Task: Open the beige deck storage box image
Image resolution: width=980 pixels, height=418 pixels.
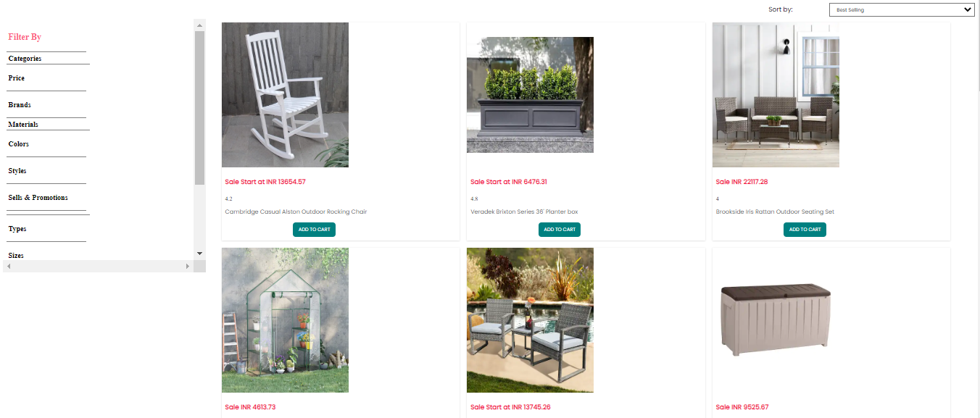Action: (x=776, y=320)
